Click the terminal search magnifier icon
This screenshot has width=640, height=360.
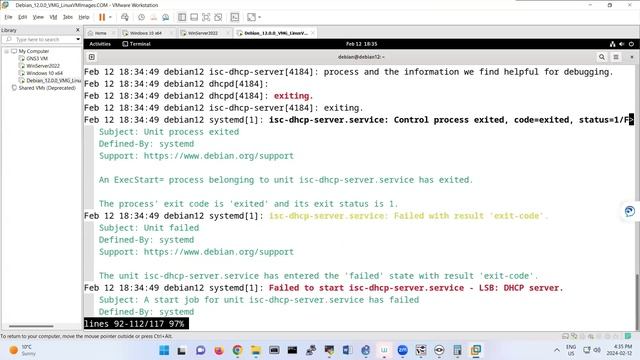pos(602,57)
